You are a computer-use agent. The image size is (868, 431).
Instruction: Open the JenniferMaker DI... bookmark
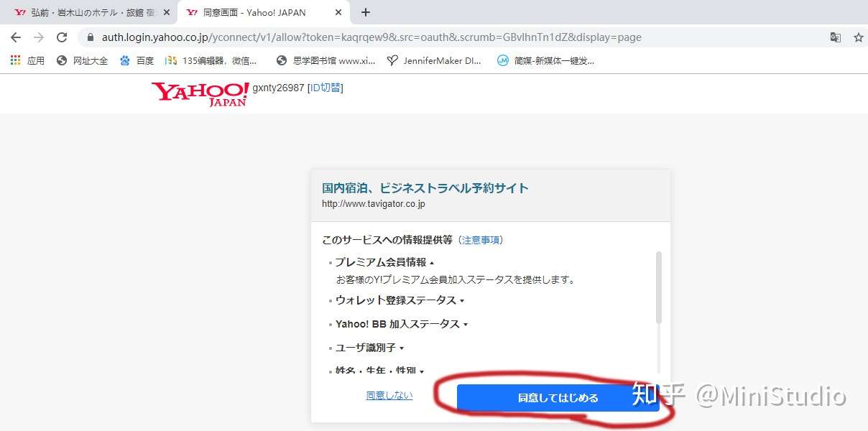[434, 61]
